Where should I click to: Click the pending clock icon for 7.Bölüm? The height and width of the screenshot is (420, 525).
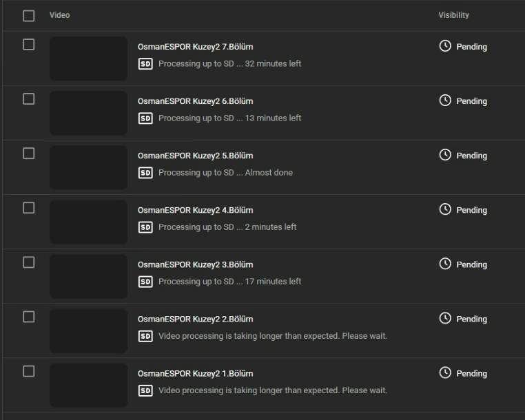[445, 46]
